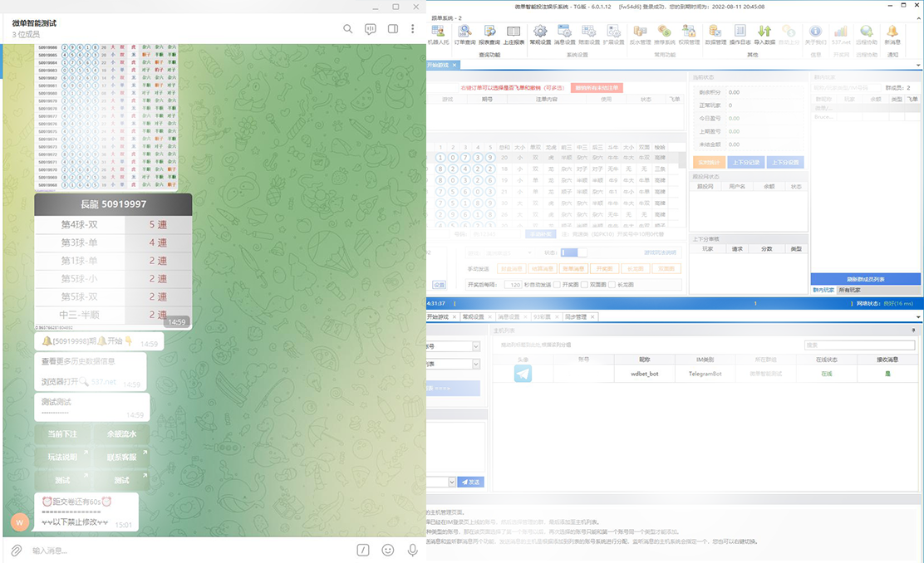This screenshot has height=563, width=924.
Task: Click 撤销所有未结注单 red button
Action: pyautogui.click(x=597, y=88)
